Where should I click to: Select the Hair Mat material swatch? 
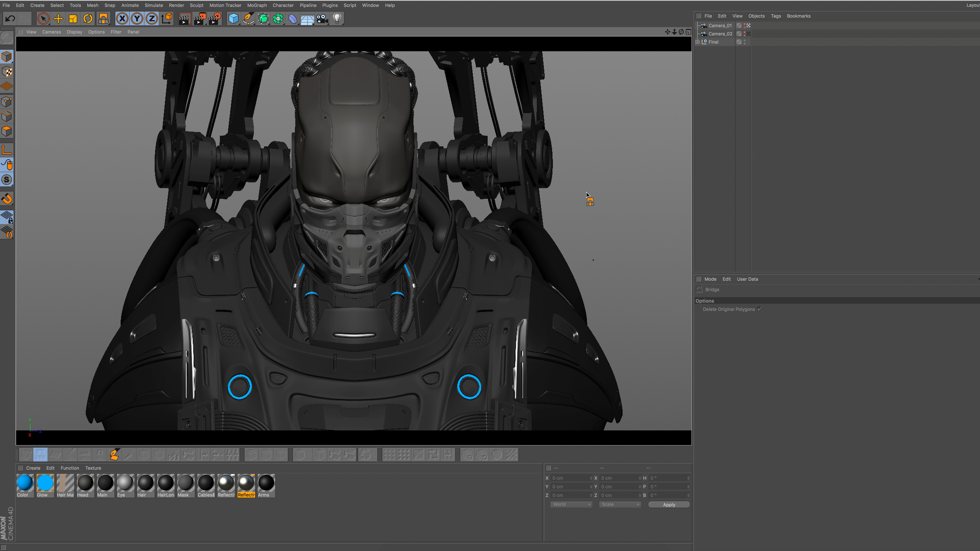click(x=65, y=486)
